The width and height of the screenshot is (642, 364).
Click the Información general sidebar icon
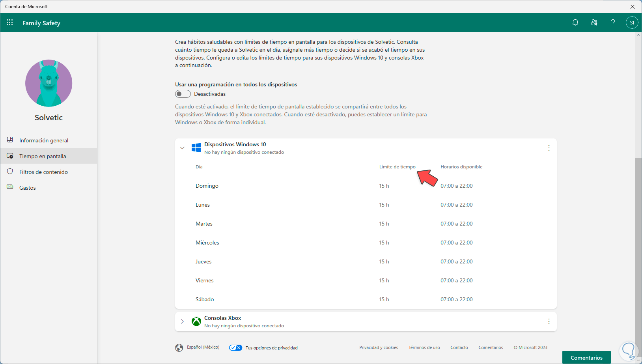pos(10,140)
